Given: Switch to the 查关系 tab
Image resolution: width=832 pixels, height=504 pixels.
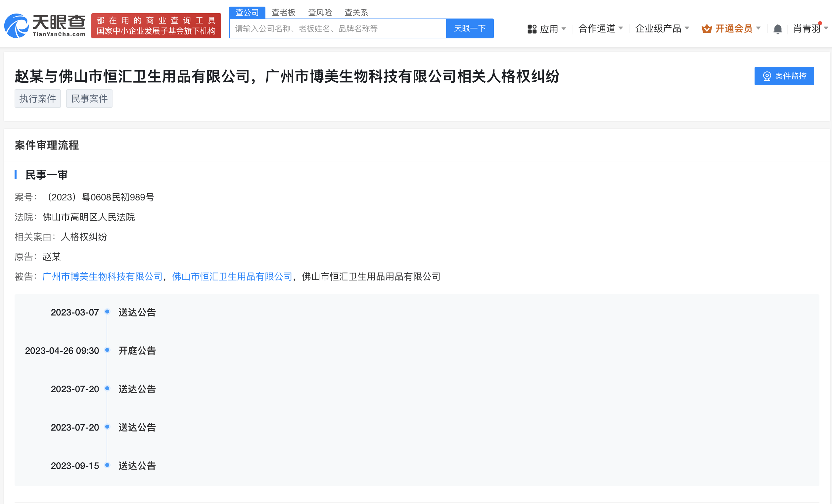Looking at the screenshot, I should 356,13.
